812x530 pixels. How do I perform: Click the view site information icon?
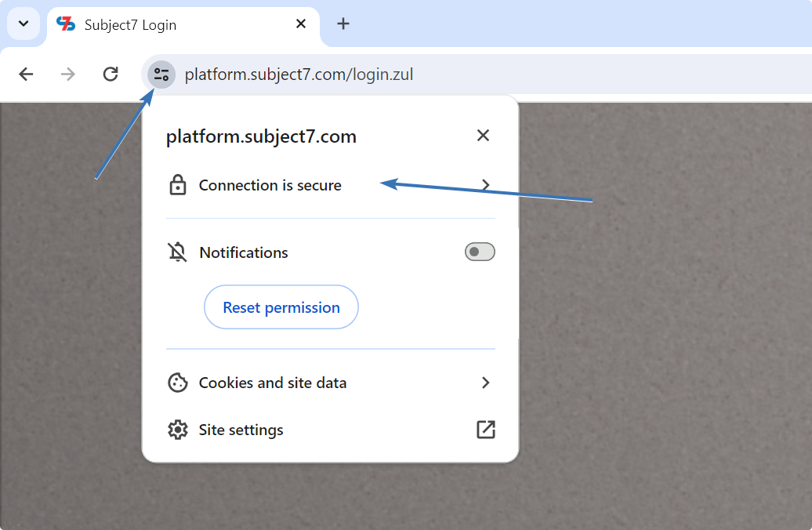point(161,74)
